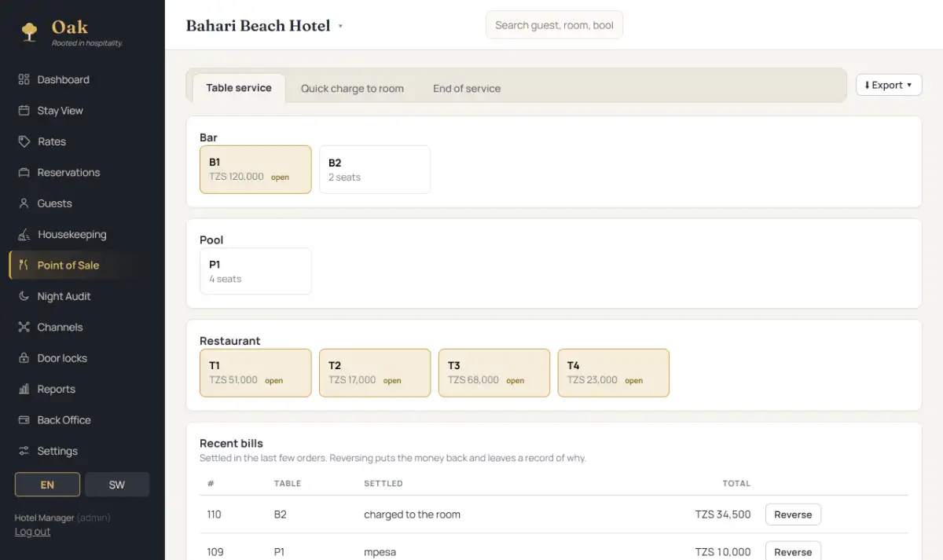Screen dimensions: 943x560
Task: Click the Stay View calendar icon
Action: click(24, 111)
